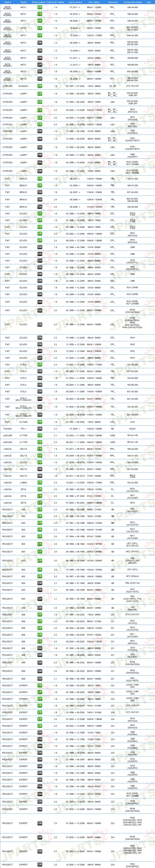The image size is (155, 868).
Task: Click petrol icon in Lancia Zeta 100kW/136KM row
Action: 39,503
